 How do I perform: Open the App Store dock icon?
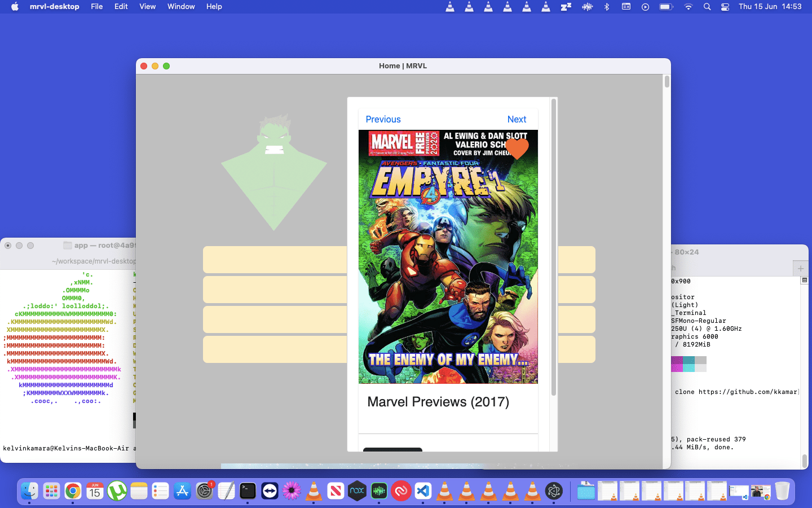[x=182, y=491]
